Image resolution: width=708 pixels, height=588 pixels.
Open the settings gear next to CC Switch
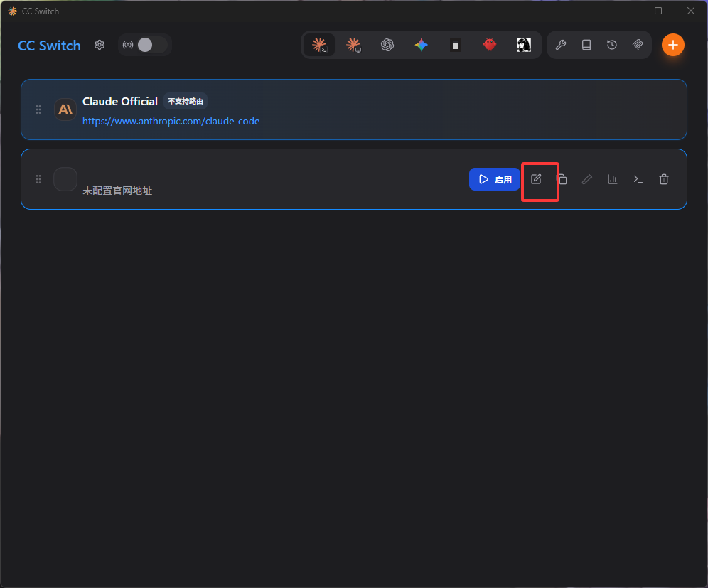[x=100, y=45]
